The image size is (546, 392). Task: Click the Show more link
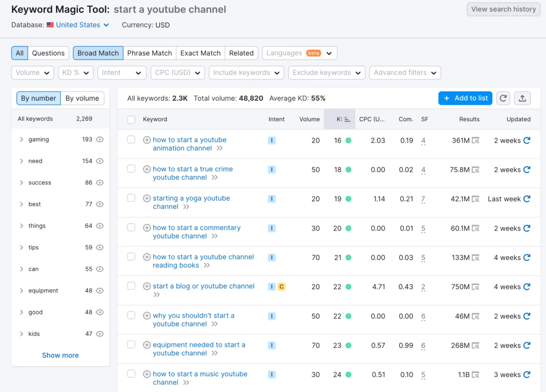click(60, 355)
